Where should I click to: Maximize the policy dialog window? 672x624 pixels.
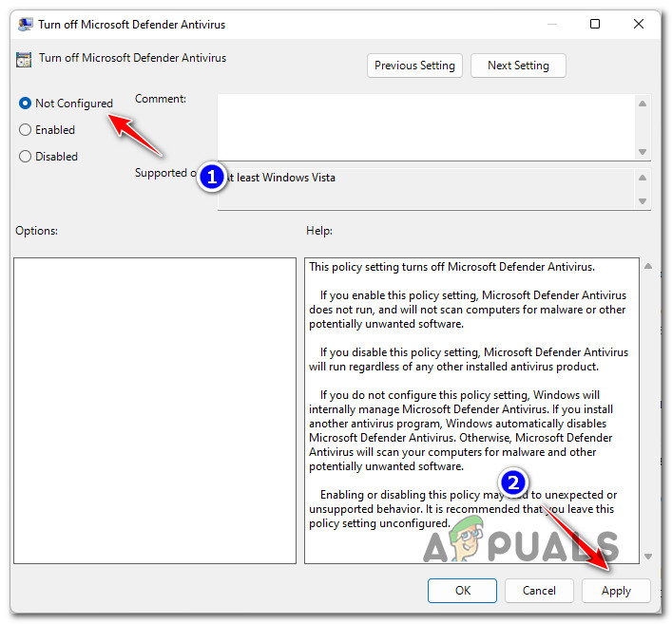(595, 24)
